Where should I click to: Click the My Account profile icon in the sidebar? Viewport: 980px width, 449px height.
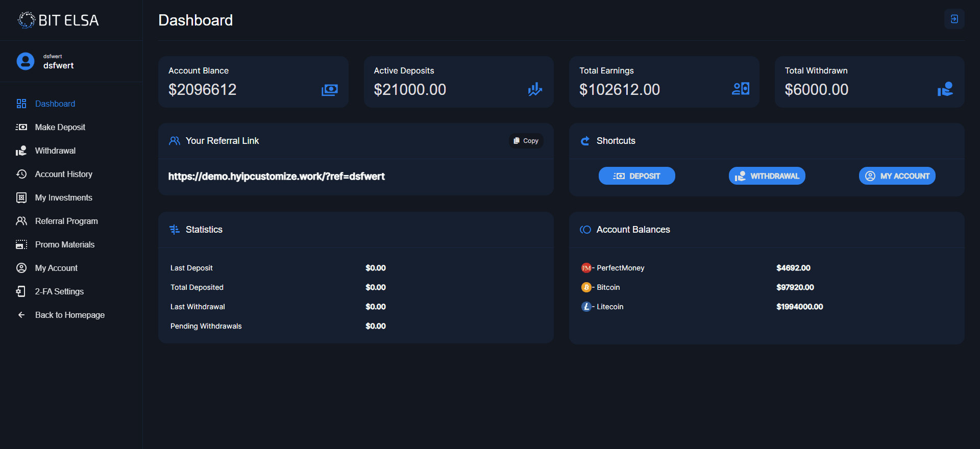21,268
